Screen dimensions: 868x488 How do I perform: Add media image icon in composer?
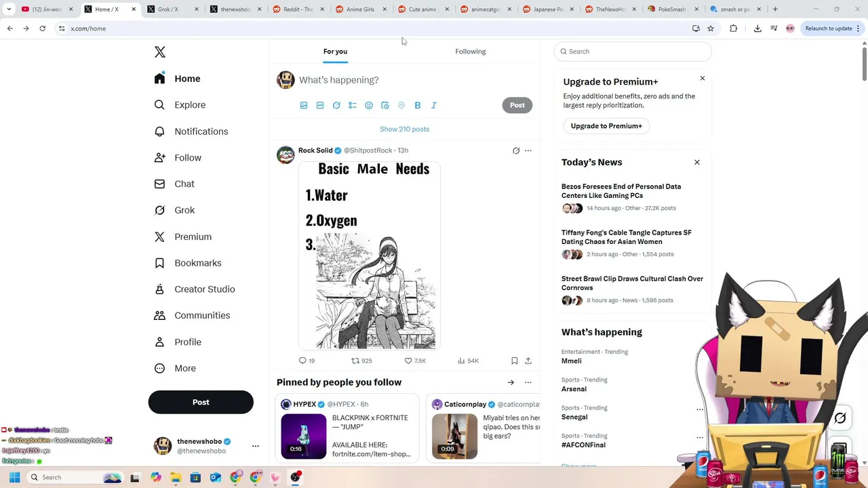304,105
